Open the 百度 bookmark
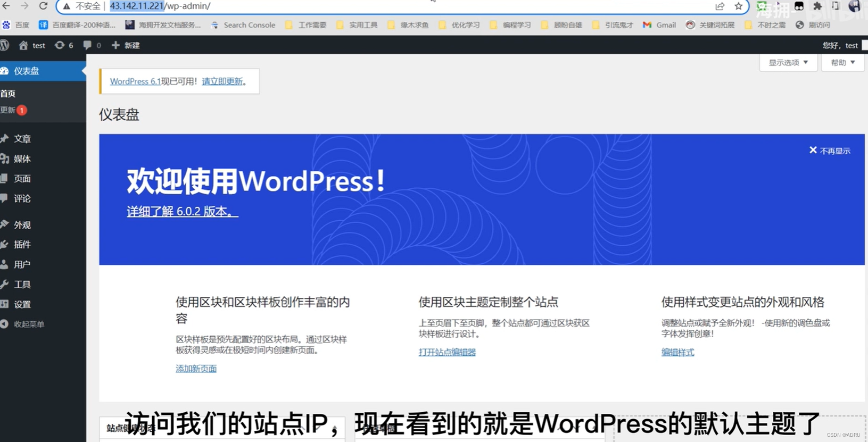Viewport: 868px width, 442px height. (15, 25)
